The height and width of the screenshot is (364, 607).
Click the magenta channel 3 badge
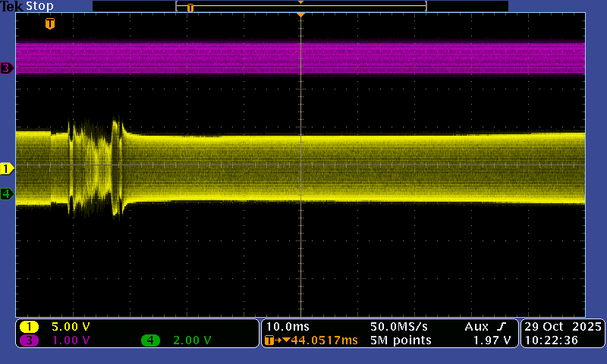[30, 340]
